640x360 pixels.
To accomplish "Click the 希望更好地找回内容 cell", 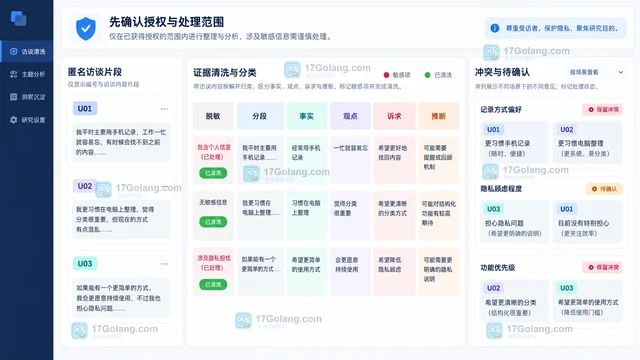I will (394, 160).
